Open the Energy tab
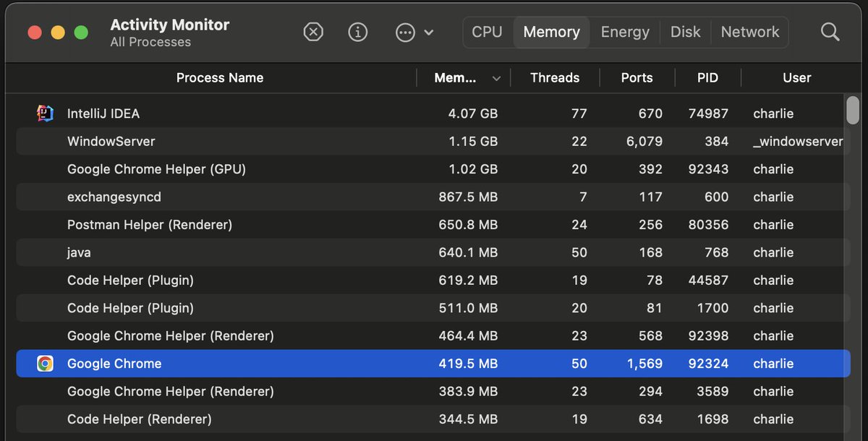 [625, 32]
